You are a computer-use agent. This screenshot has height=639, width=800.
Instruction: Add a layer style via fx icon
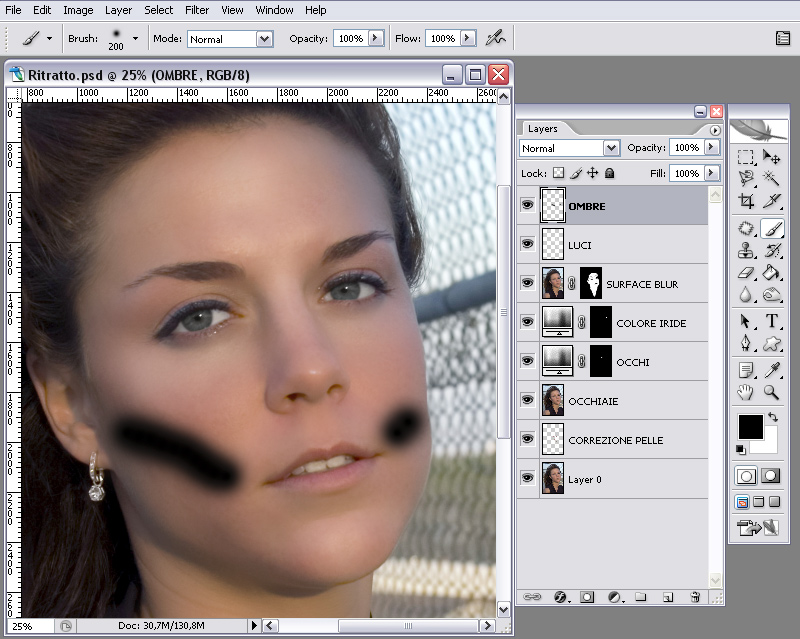click(560, 597)
